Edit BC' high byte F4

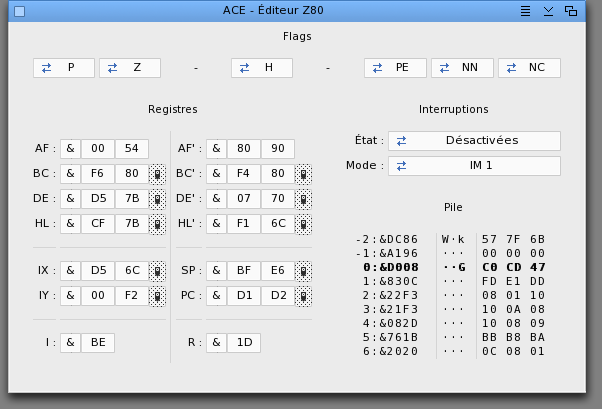click(x=244, y=174)
